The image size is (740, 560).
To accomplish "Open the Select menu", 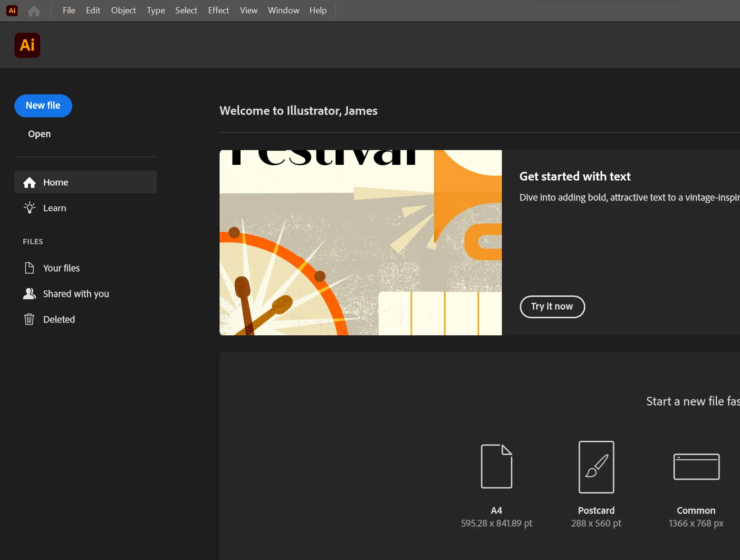I will coord(186,10).
